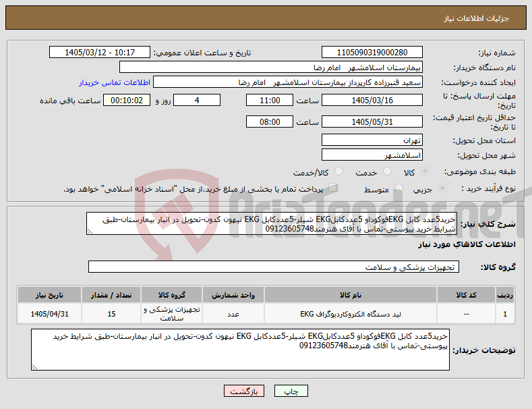Click the ردیف column header
The height and width of the screenshot is (409, 532).
505,295
